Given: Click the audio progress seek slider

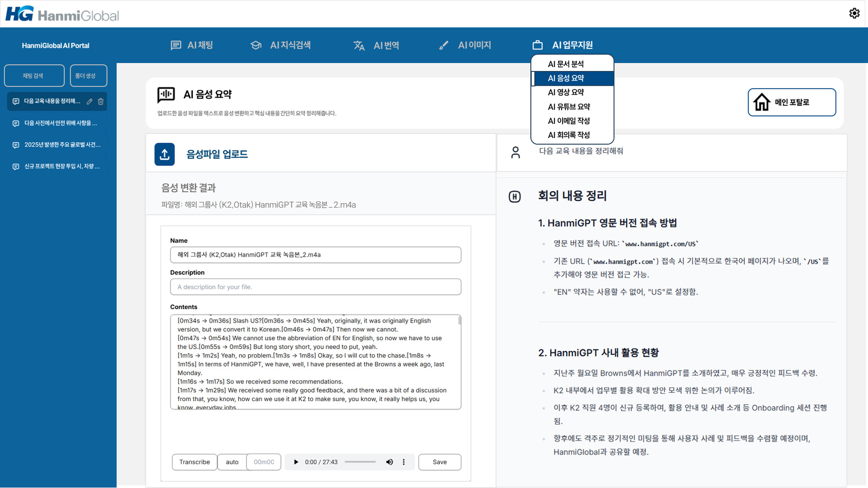Looking at the screenshot, I should (360, 462).
